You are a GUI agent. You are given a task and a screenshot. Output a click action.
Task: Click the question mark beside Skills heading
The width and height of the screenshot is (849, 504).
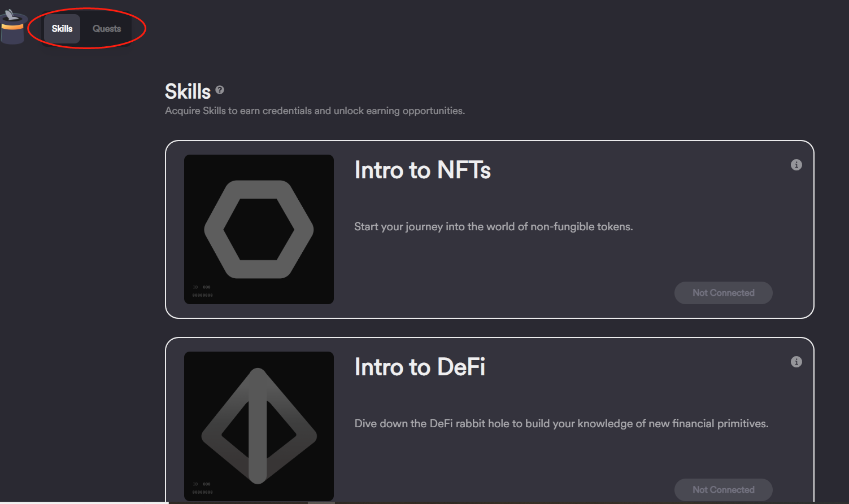tap(220, 90)
